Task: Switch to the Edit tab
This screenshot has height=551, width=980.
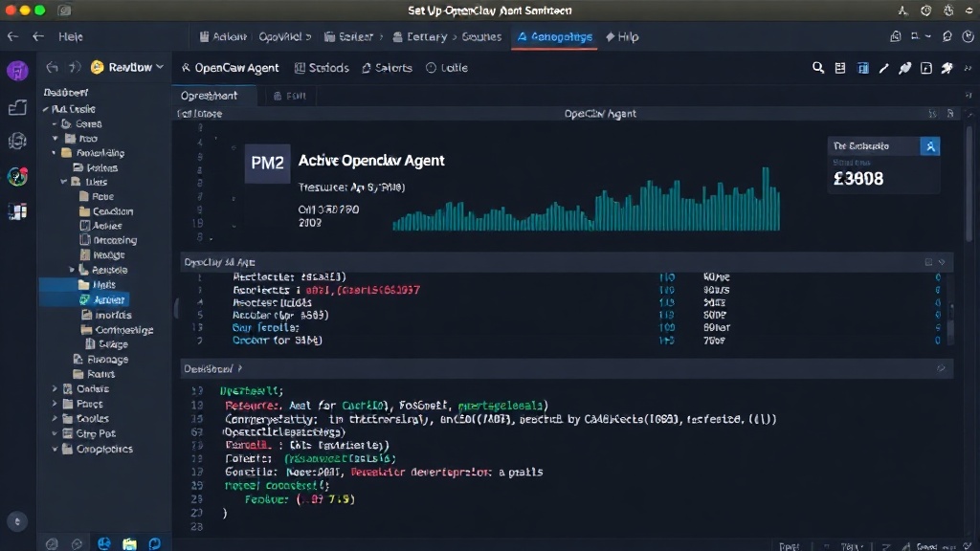Action: tap(290, 96)
